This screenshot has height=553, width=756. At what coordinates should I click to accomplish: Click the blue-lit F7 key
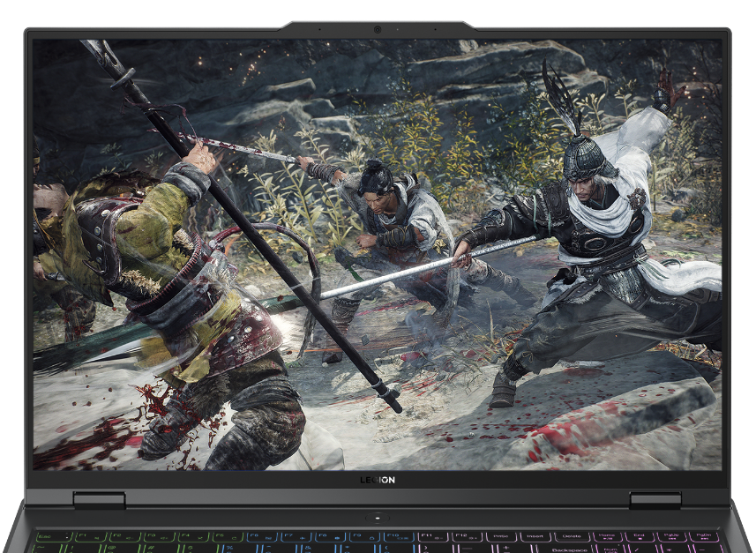click(x=296, y=536)
